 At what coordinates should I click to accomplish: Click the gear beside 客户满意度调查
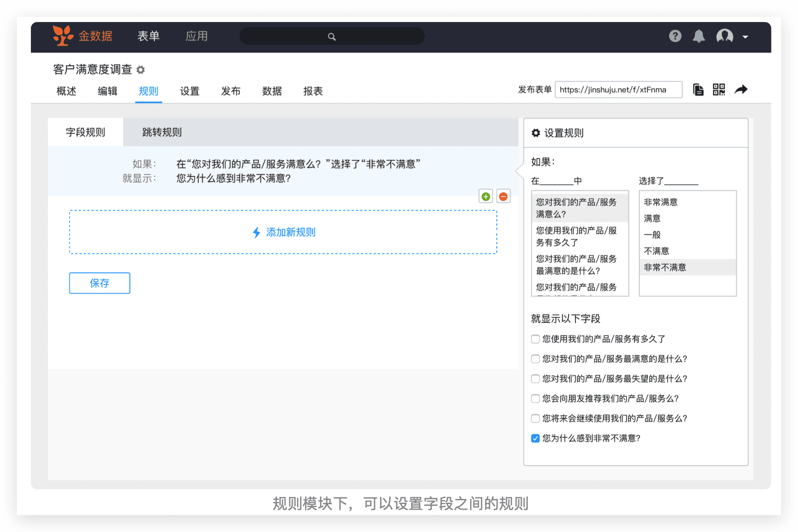pos(141,70)
